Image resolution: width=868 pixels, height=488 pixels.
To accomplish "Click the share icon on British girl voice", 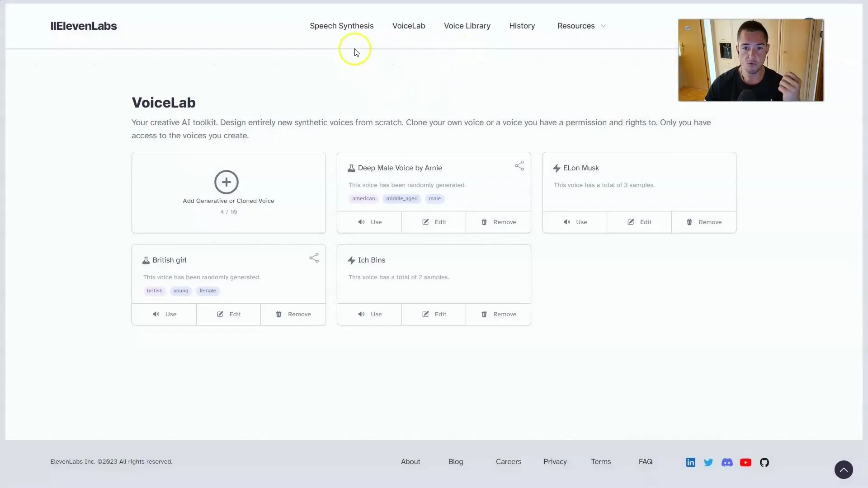I will [x=314, y=258].
